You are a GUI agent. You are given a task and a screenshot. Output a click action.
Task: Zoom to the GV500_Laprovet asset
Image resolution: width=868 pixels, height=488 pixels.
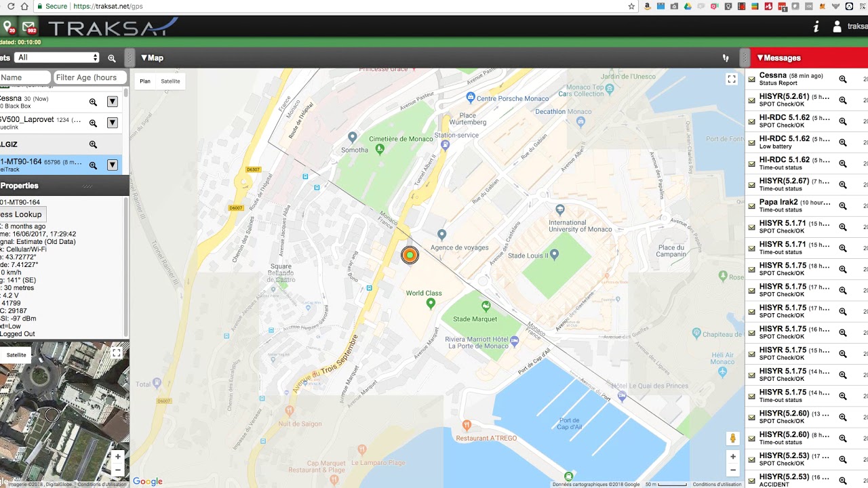(x=94, y=123)
